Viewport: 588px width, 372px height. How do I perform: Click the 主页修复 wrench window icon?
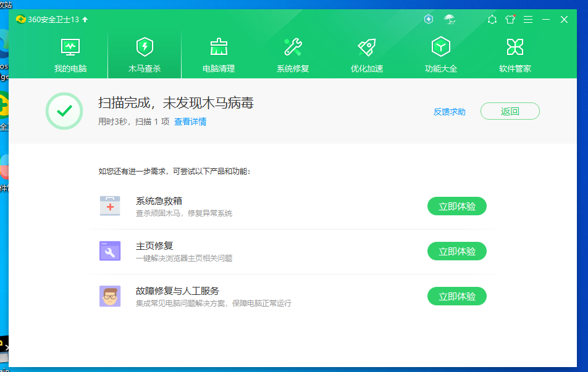pos(110,251)
